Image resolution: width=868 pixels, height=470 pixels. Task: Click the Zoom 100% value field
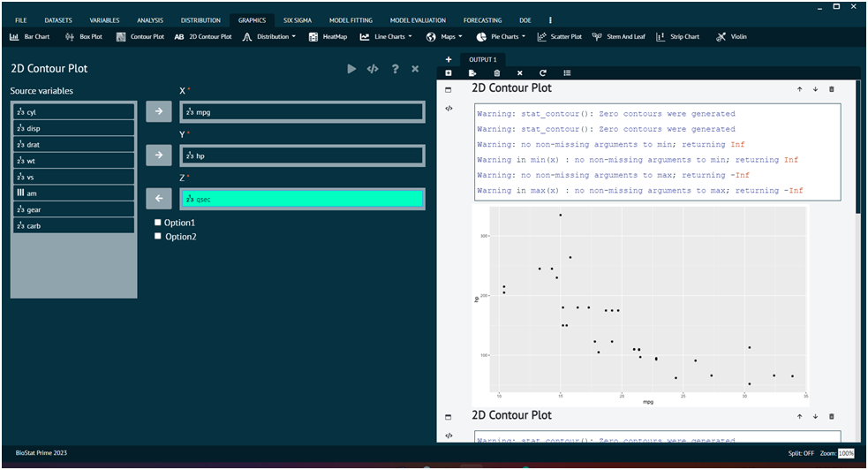pyautogui.click(x=846, y=453)
